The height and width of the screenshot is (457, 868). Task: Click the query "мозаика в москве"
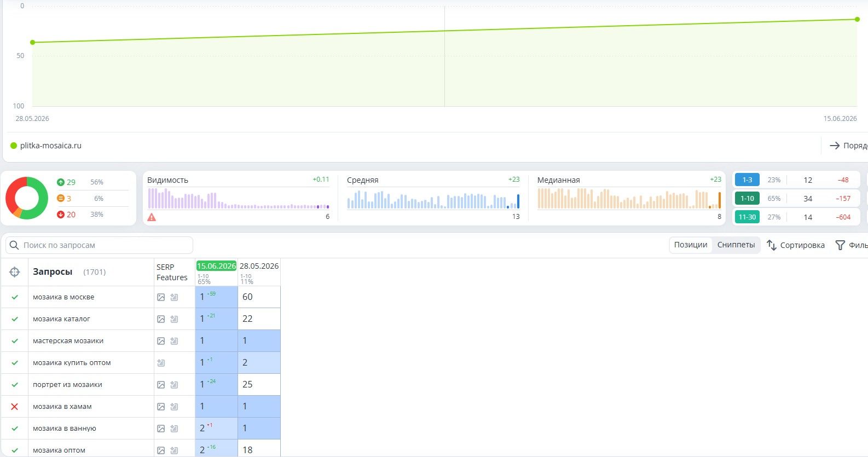[x=63, y=297]
